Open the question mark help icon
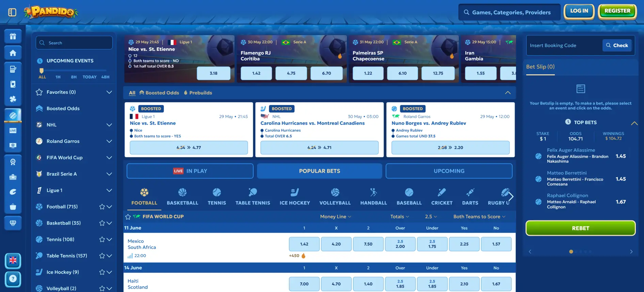 pos(13,279)
